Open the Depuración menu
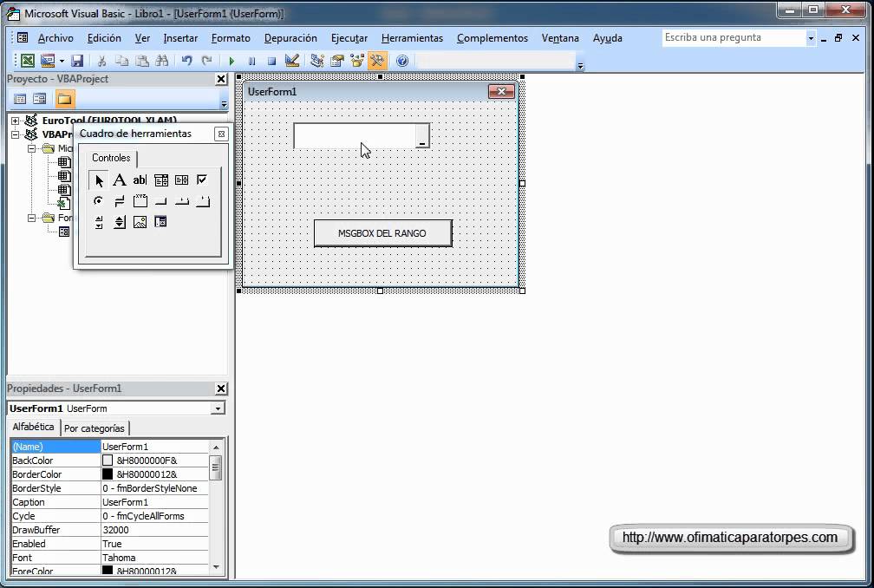874x588 pixels. [x=290, y=38]
